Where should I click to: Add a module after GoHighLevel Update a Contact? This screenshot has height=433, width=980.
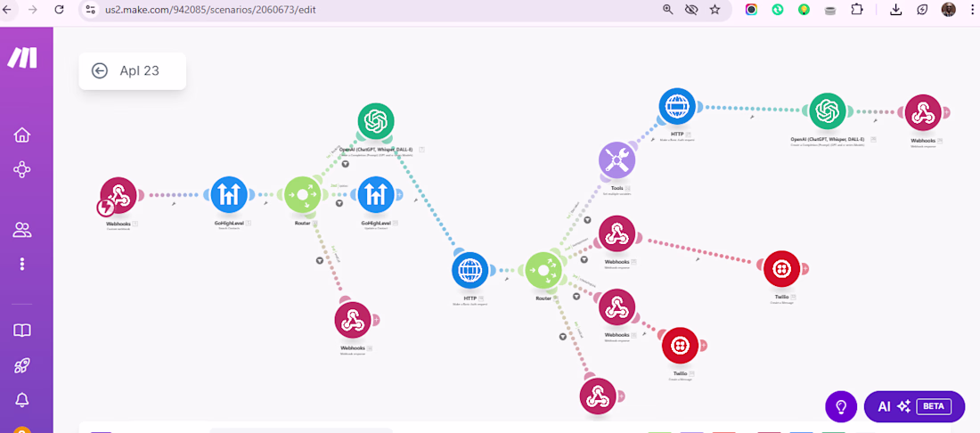point(399,195)
